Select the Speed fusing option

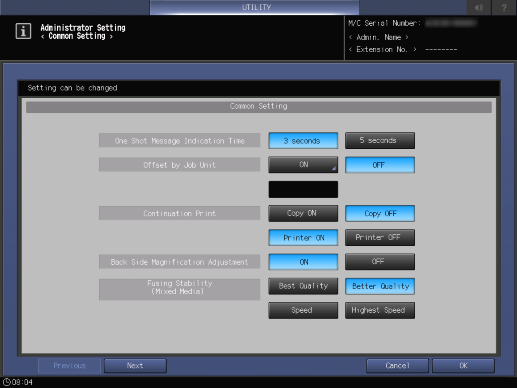click(303, 310)
